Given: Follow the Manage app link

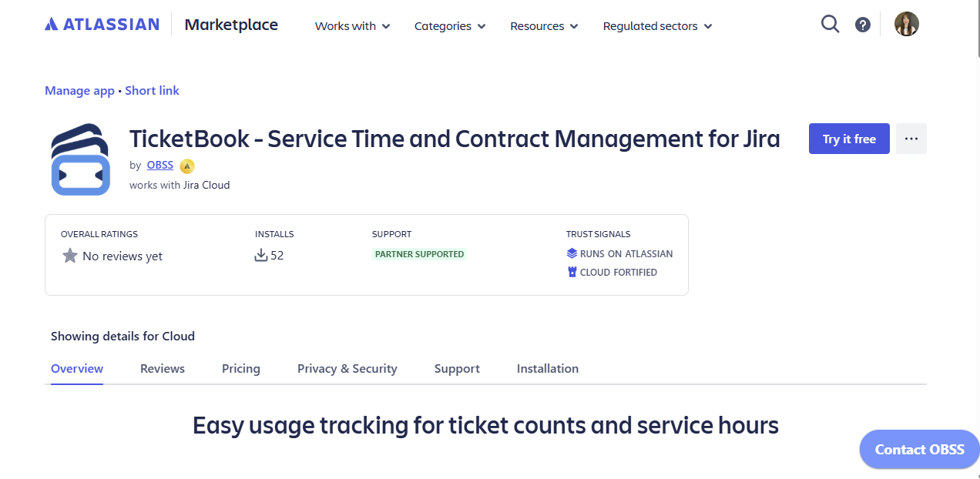Looking at the screenshot, I should [79, 91].
